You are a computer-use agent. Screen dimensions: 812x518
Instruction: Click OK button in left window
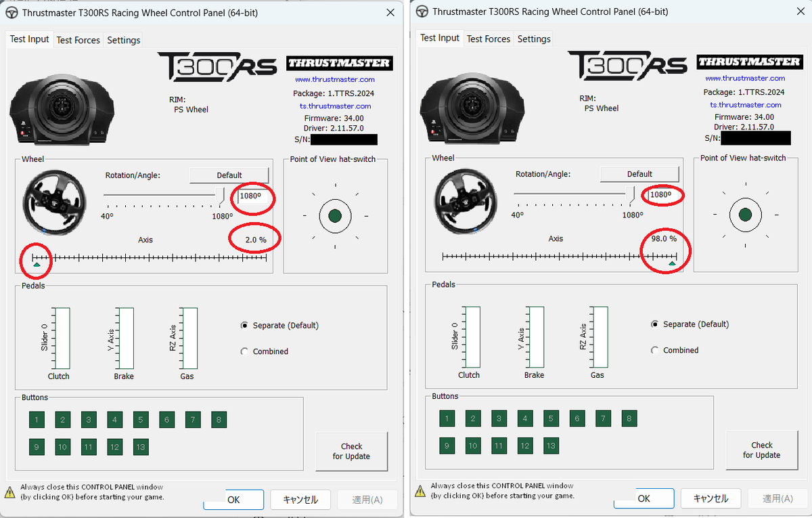coord(233,500)
